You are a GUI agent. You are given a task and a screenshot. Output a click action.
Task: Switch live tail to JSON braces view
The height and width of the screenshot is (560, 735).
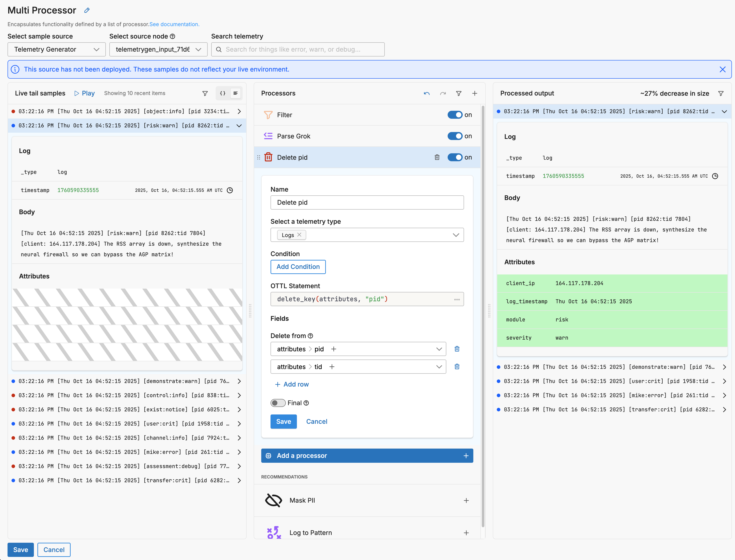pos(222,93)
